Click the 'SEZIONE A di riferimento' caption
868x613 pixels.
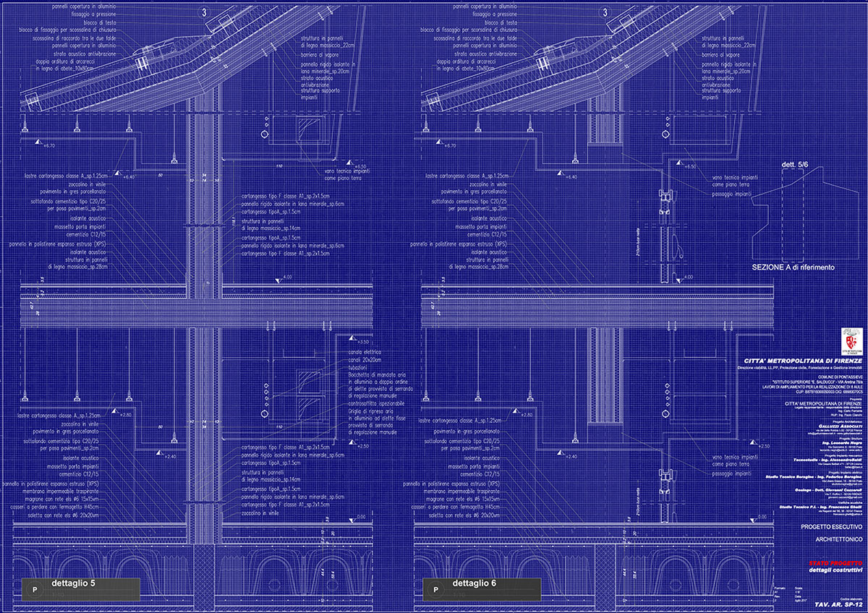click(x=793, y=267)
